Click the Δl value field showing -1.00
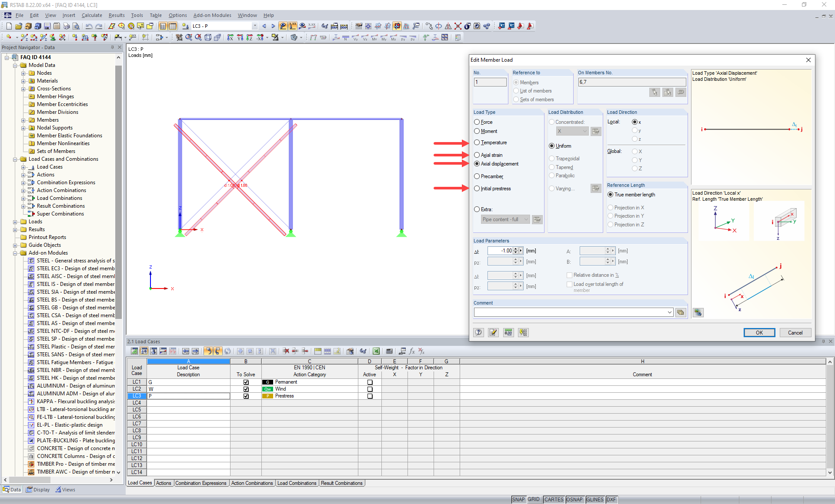The height and width of the screenshot is (504, 835). pos(500,251)
